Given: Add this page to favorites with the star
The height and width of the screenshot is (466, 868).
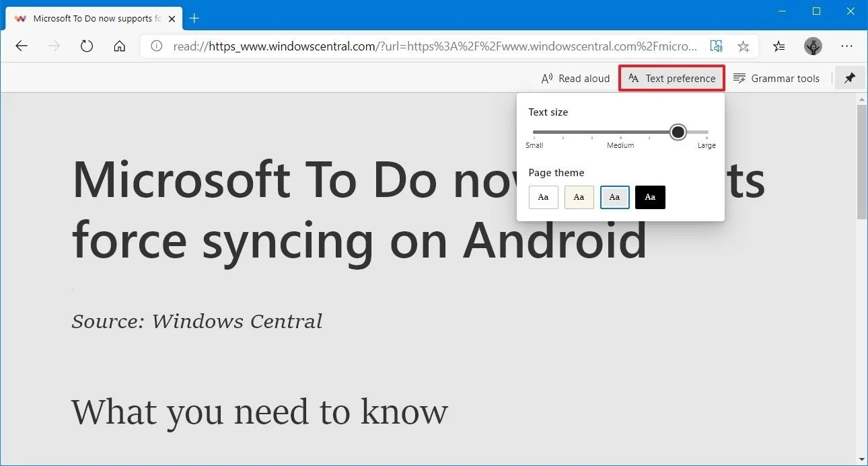Looking at the screenshot, I should [x=744, y=46].
